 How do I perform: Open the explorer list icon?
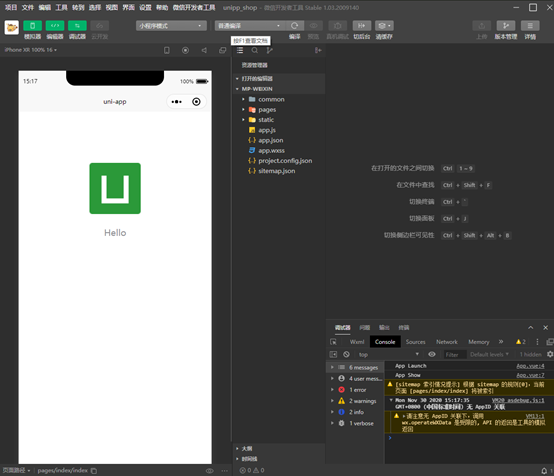240,51
